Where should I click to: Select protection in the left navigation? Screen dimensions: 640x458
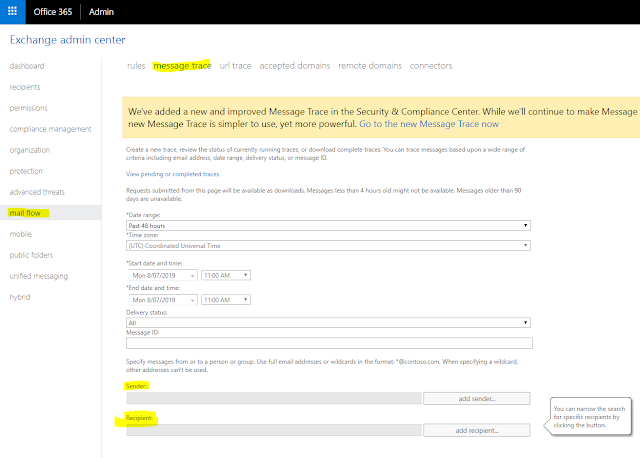coord(26,171)
